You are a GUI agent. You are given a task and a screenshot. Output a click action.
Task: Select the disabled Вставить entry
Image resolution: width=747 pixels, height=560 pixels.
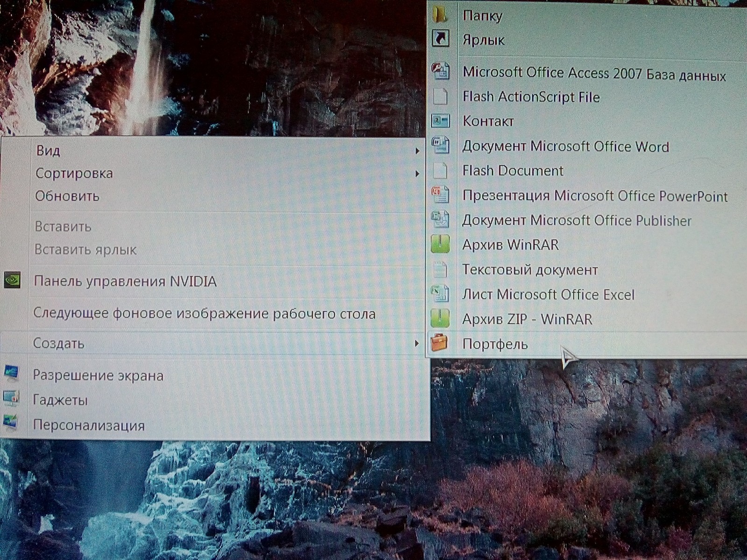point(63,227)
